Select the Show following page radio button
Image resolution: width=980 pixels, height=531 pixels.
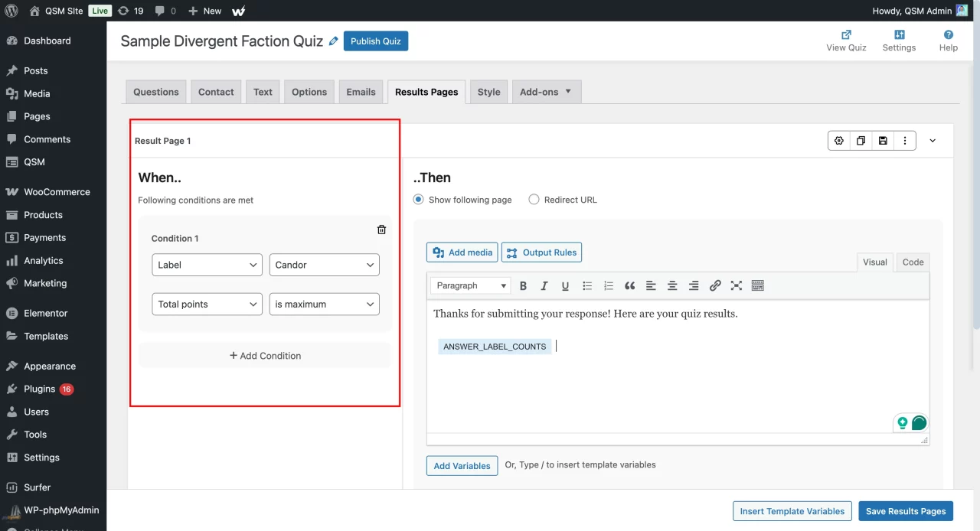tap(418, 199)
